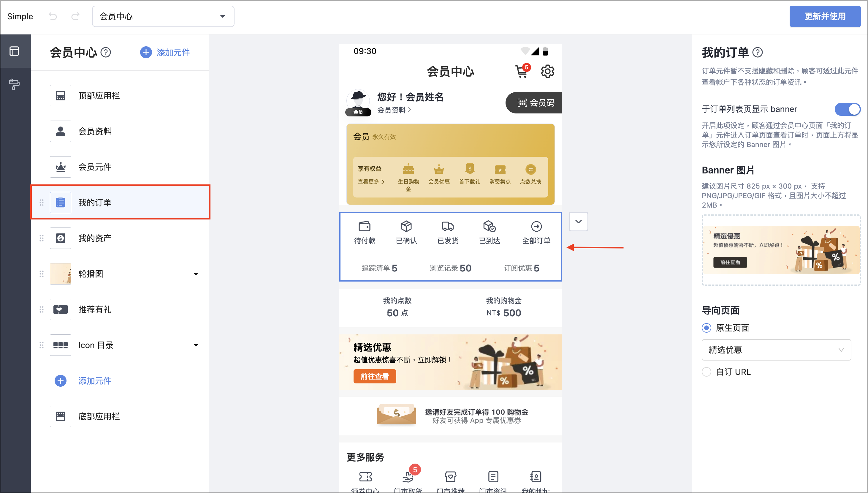Click the 更新并使用 button
Viewport: 868px width, 493px height.
point(825,16)
